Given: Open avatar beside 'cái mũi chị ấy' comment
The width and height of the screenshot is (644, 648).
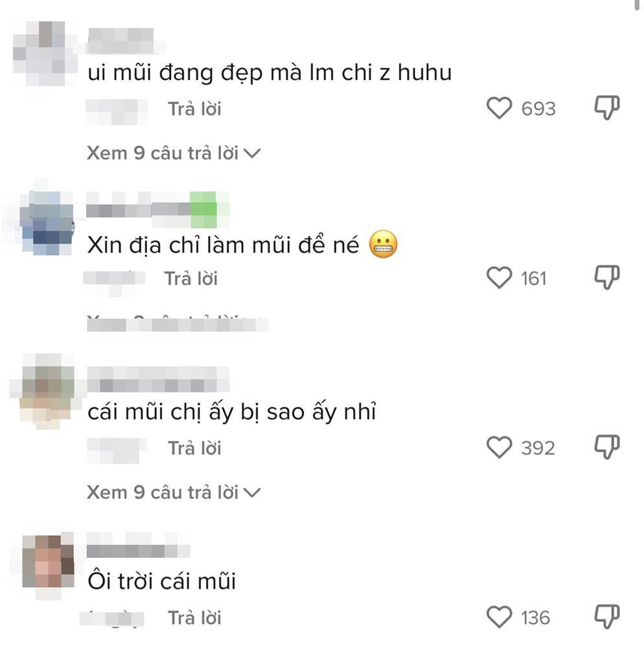Looking at the screenshot, I should coord(47,391).
